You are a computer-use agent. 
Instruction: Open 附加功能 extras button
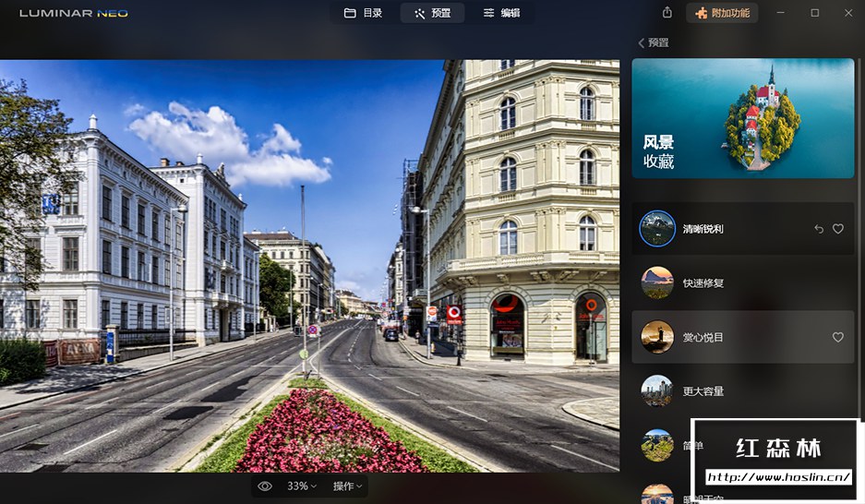pos(722,13)
